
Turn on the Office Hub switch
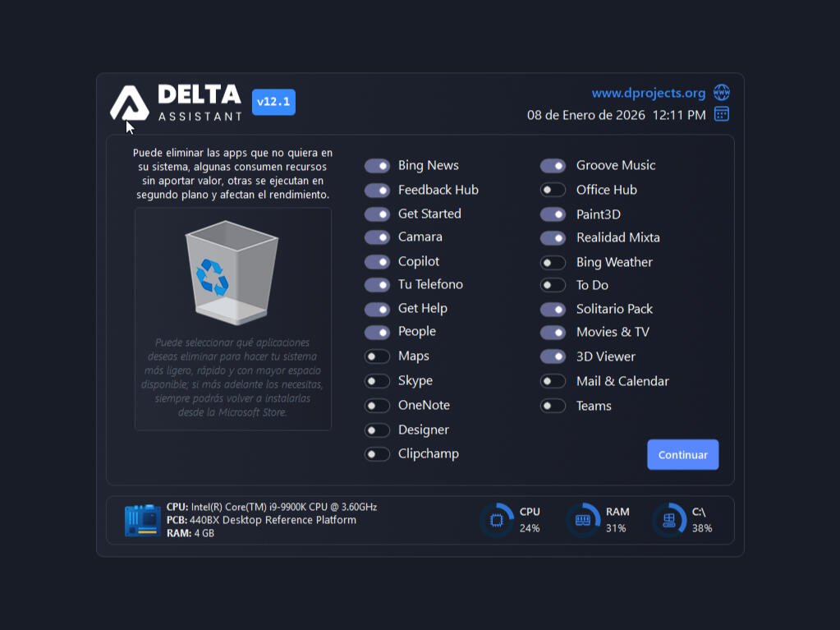[553, 190]
